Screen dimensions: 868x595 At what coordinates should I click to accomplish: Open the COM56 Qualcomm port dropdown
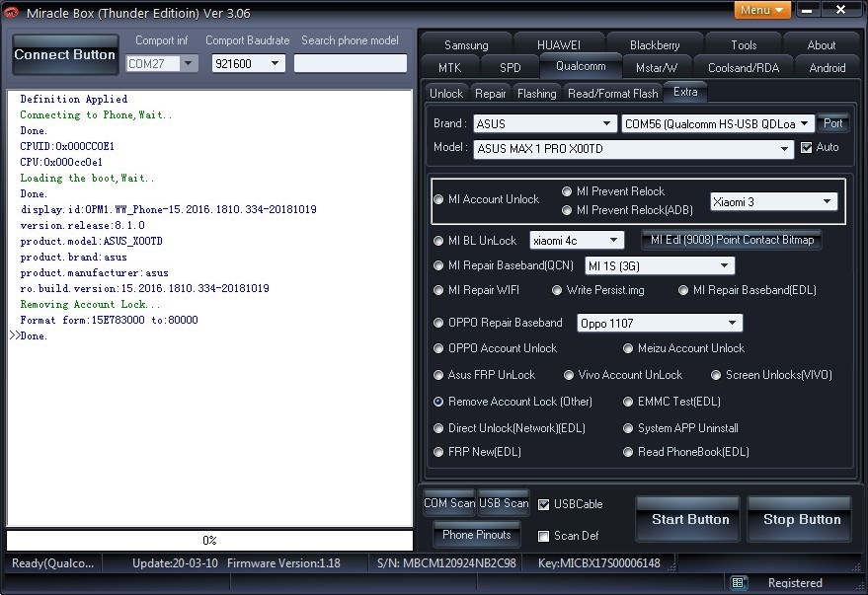pyautogui.click(x=718, y=124)
